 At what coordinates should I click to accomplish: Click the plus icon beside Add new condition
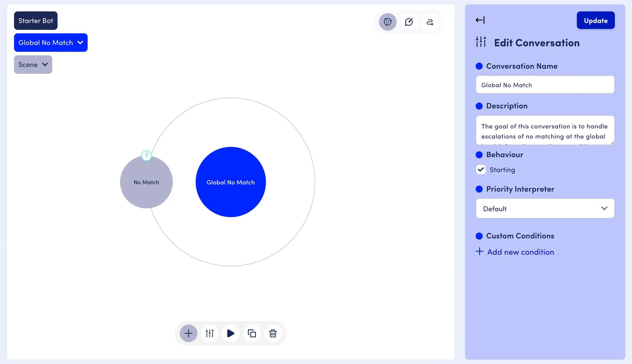480,252
